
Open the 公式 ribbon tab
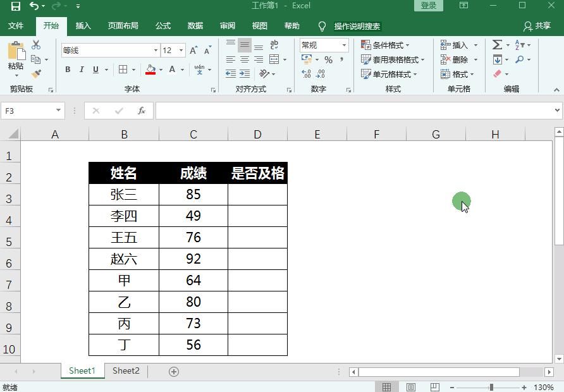pyautogui.click(x=163, y=26)
